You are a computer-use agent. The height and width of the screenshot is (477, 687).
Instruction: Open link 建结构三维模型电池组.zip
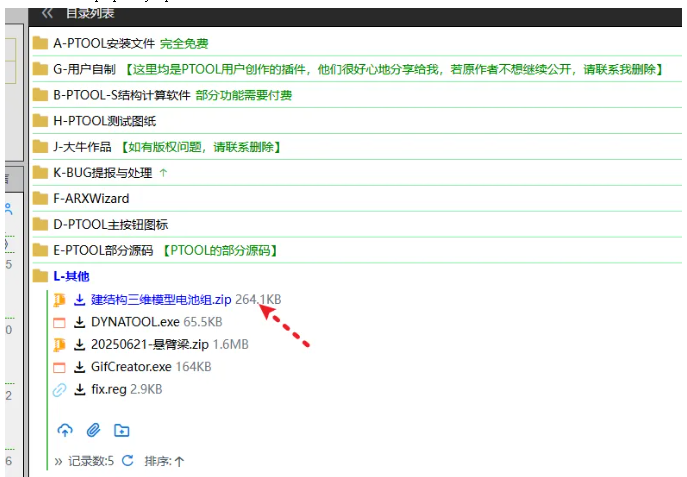pyautogui.click(x=161, y=300)
